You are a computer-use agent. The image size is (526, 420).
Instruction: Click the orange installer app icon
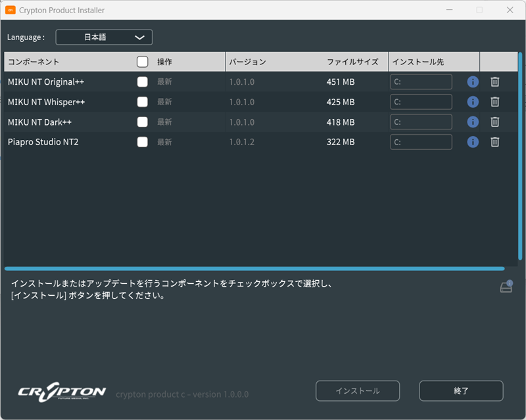(x=11, y=10)
